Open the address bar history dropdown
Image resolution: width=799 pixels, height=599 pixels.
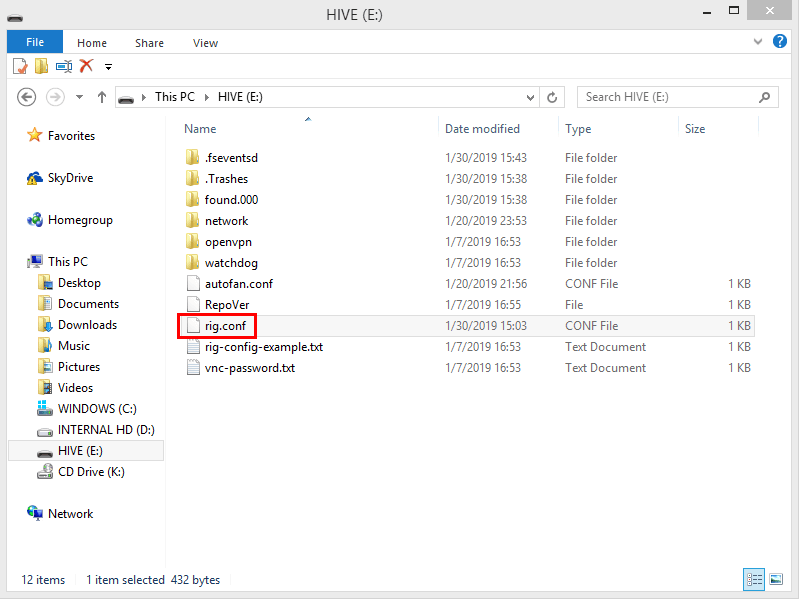[x=531, y=97]
